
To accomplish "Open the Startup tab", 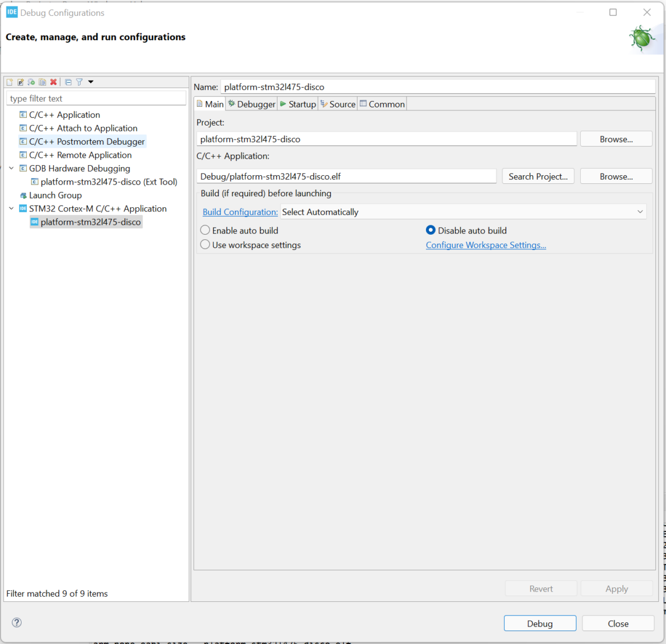I will coord(299,103).
